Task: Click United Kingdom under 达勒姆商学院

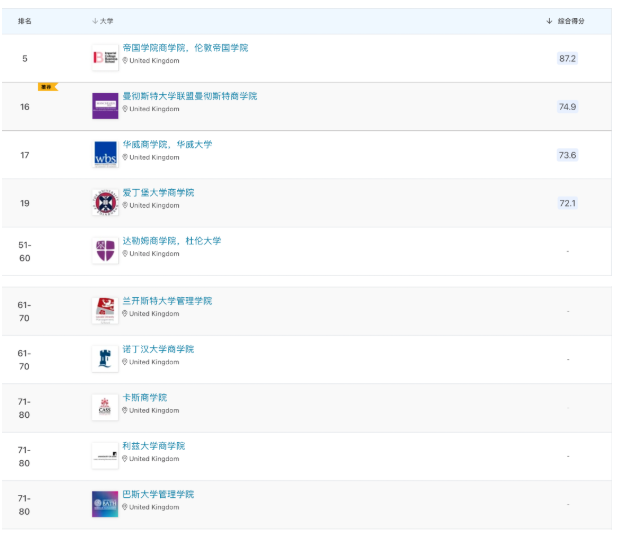Action: 154,254
